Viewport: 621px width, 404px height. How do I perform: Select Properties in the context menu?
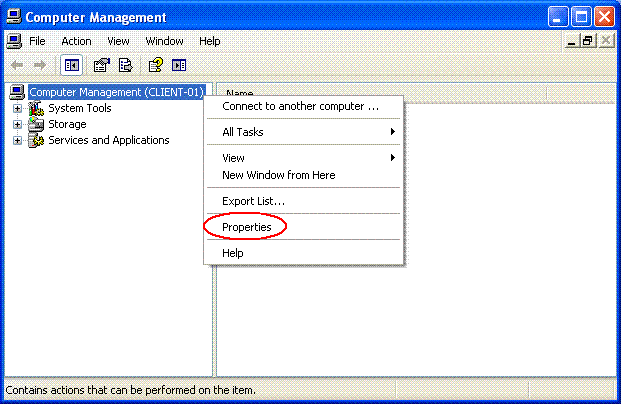tap(303, 227)
